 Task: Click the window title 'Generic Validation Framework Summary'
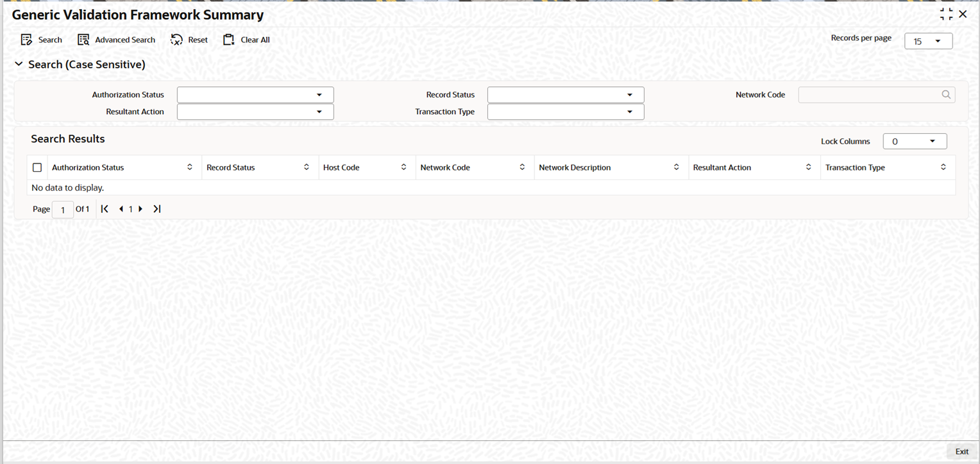pyautogui.click(x=138, y=15)
